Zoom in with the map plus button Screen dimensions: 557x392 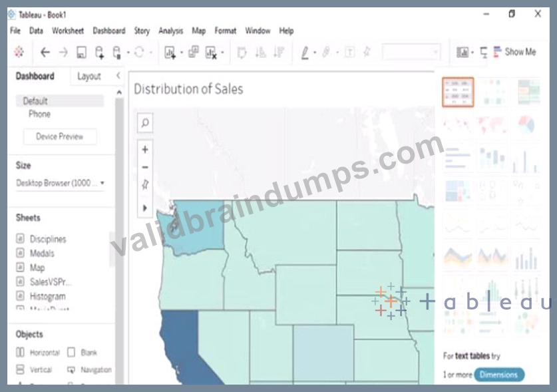145,150
